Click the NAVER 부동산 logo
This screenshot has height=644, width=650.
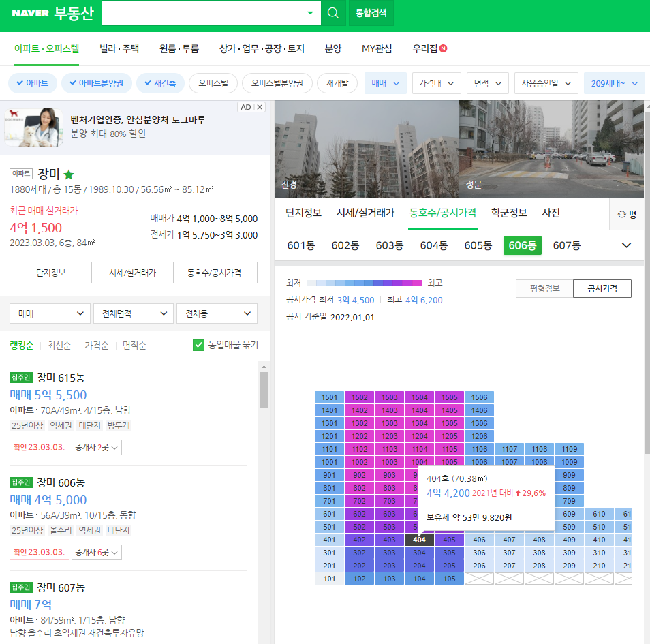pos(52,13)
